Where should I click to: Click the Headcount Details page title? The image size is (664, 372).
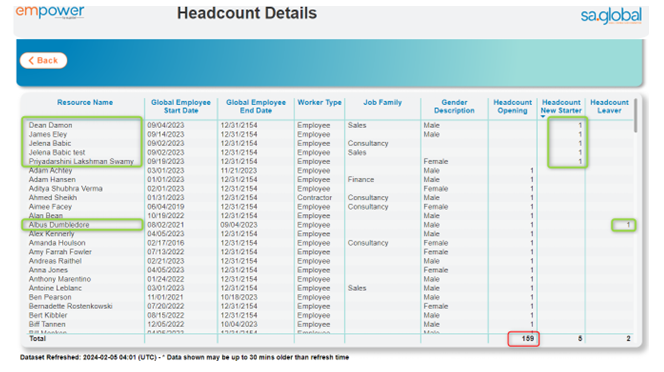[247, 13]
